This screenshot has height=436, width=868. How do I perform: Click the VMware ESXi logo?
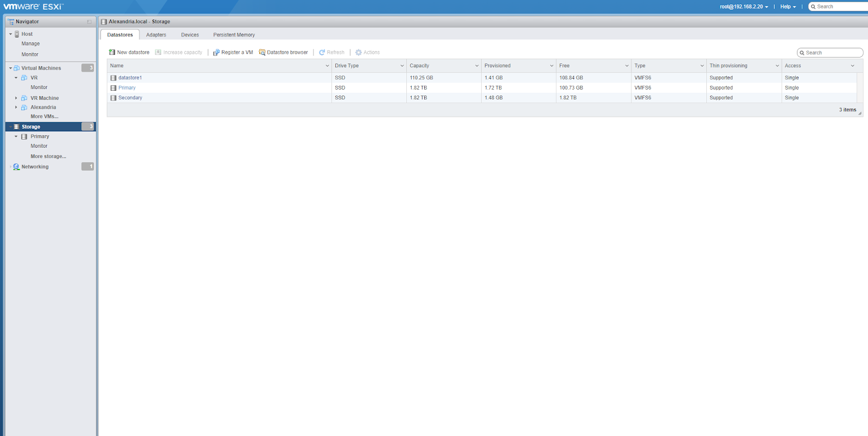point(34,7)
